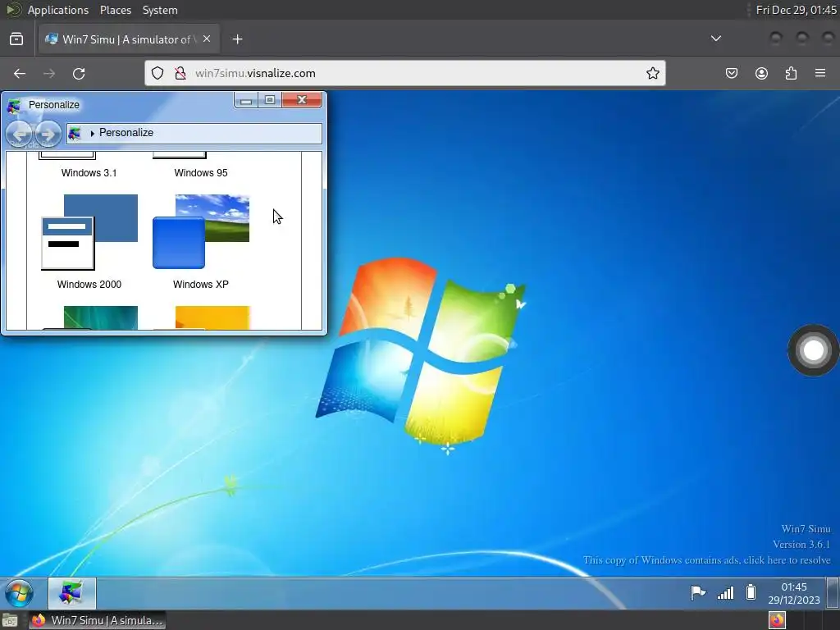Go forward in the Personalize window
This screenshot has width=840, height=630.
48,134
